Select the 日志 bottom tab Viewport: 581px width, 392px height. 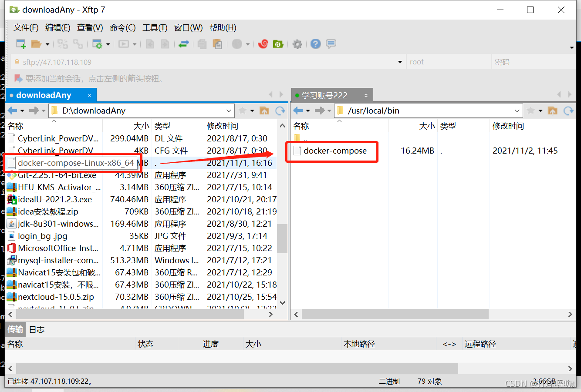point(37,329)
